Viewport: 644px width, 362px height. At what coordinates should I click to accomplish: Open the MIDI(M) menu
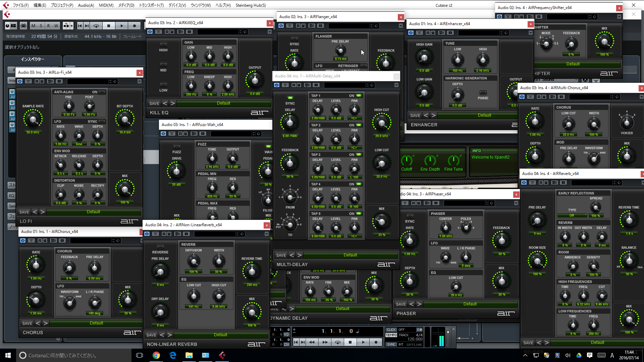tap(106, 5)
